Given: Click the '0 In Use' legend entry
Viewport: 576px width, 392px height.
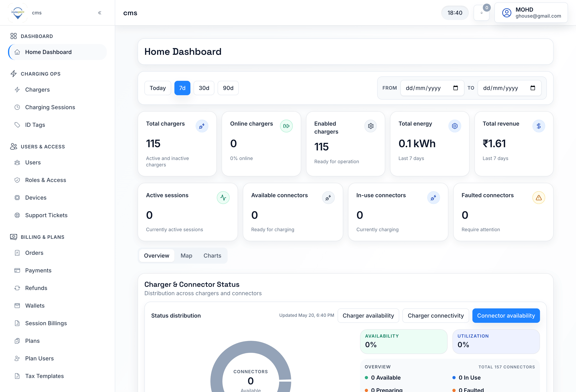Looking at the screenshot, I should (x=466, y=378).
